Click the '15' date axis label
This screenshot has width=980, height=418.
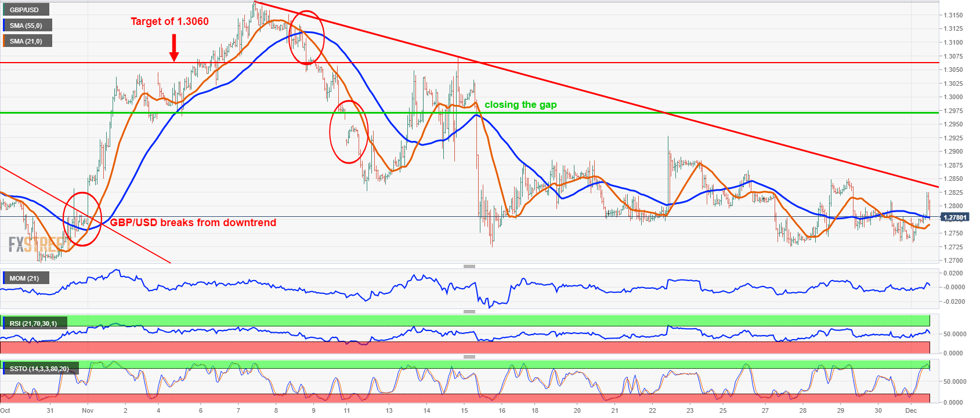[464, 410]
